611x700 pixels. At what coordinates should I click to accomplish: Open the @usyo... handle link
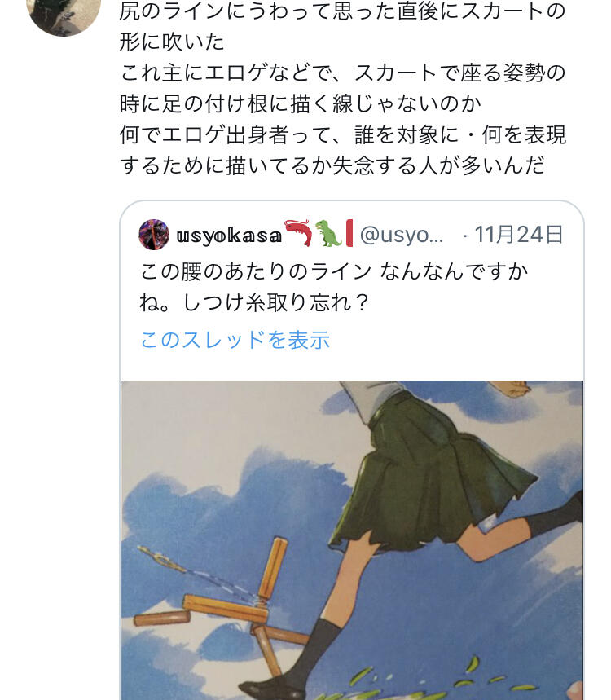point(402,235)
